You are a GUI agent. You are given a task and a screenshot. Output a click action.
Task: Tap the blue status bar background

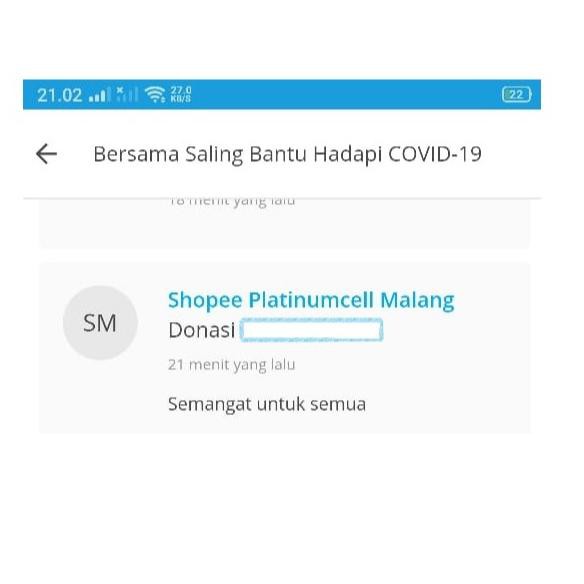335,95
